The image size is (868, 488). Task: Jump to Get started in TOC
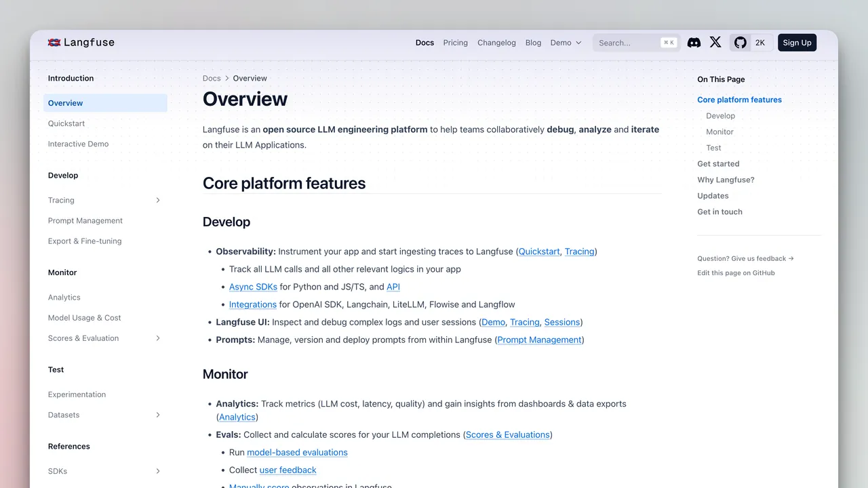tap(718, 164)
